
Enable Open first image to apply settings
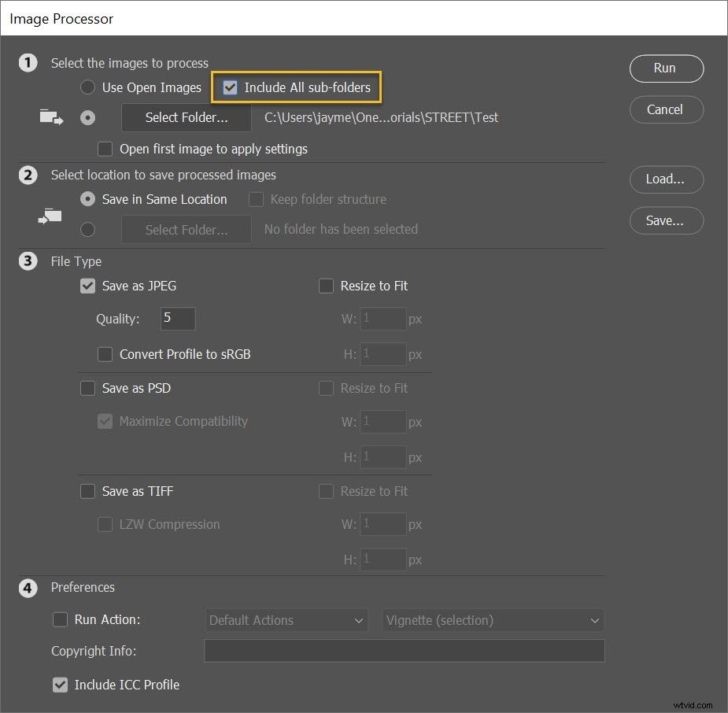[105, 149]
